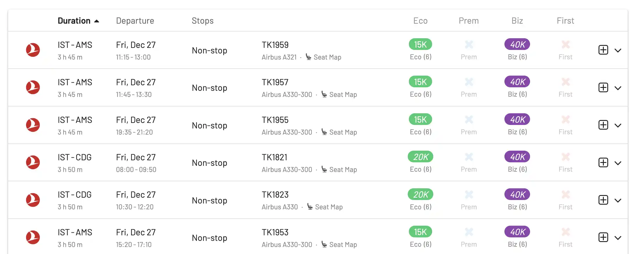Image resolution: width=644 pixels, height=254 pixels.
Task: Click the Turkish Airlines logo on the TK1955 row
Action: (33, 125)
